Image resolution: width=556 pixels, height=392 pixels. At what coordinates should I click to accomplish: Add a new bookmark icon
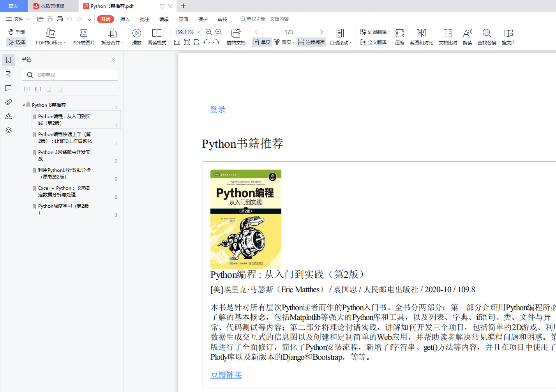click(x=49, y=90)
